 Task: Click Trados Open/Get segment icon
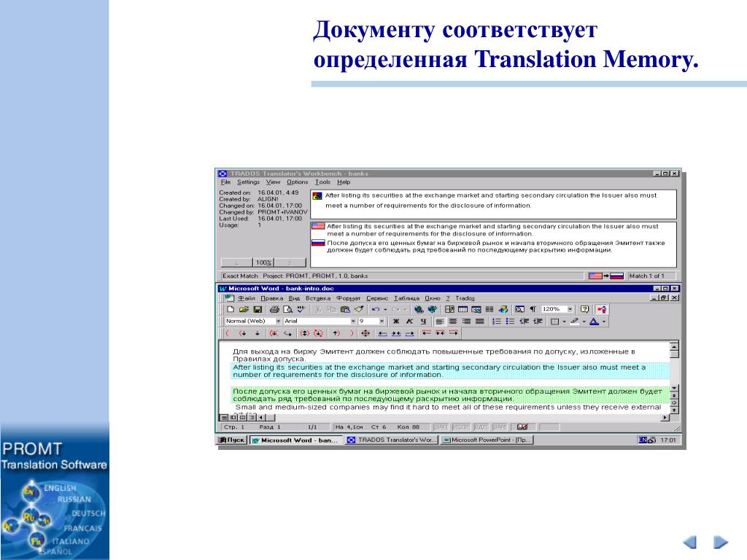pyautogui.click(x=243, y=333)
